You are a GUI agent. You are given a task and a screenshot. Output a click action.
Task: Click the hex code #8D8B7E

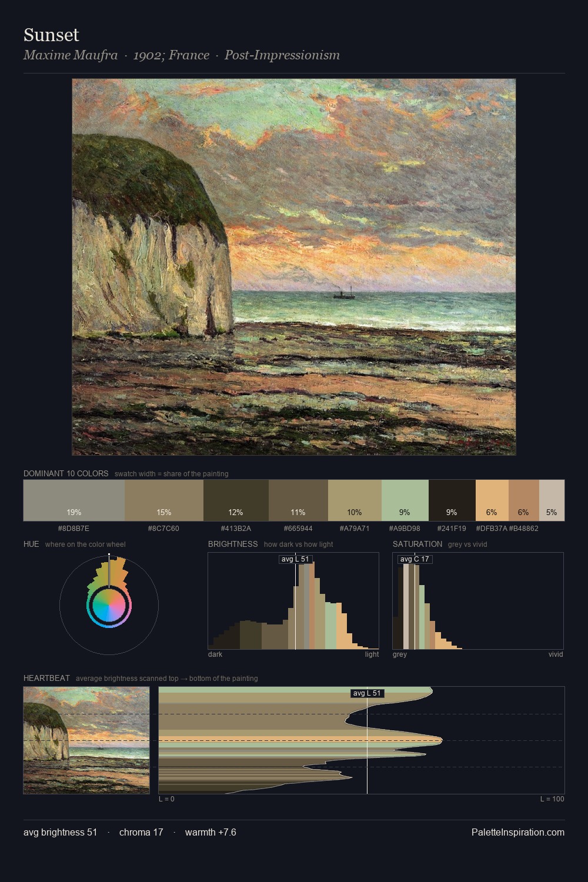(73, 528)
